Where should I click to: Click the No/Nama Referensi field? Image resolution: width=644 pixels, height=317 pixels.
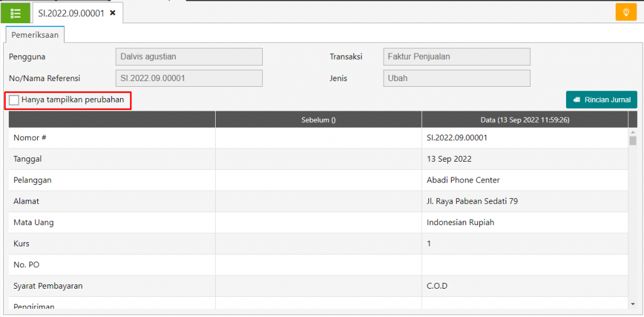(x=189, y=78)
